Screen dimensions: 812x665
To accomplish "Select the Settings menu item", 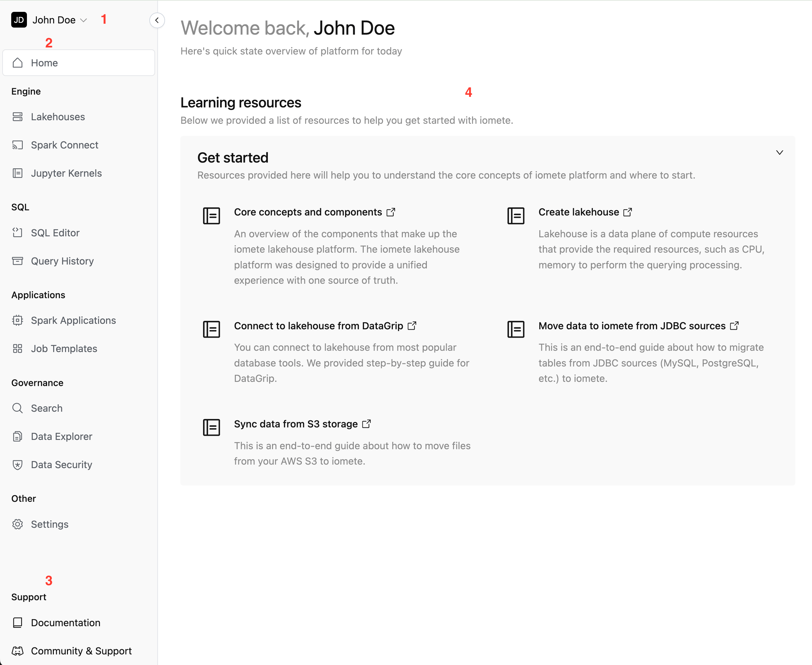I will (x=49, y=523).
